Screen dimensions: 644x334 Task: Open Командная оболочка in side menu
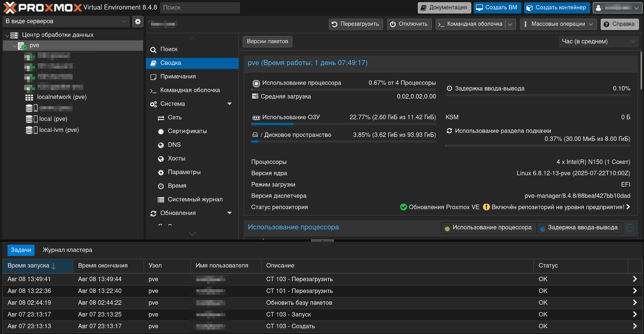192,90
